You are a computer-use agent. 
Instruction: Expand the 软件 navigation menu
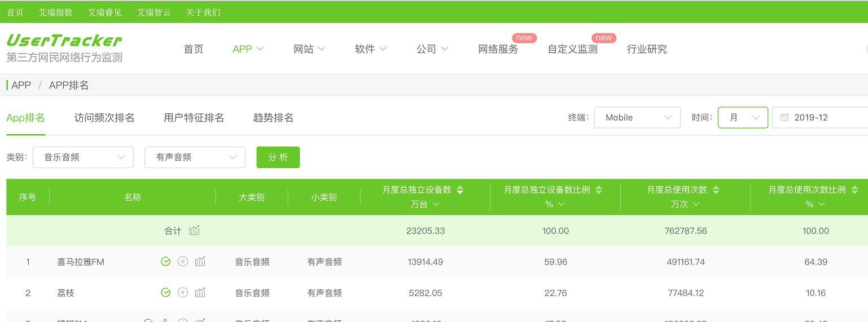(371, 49)
